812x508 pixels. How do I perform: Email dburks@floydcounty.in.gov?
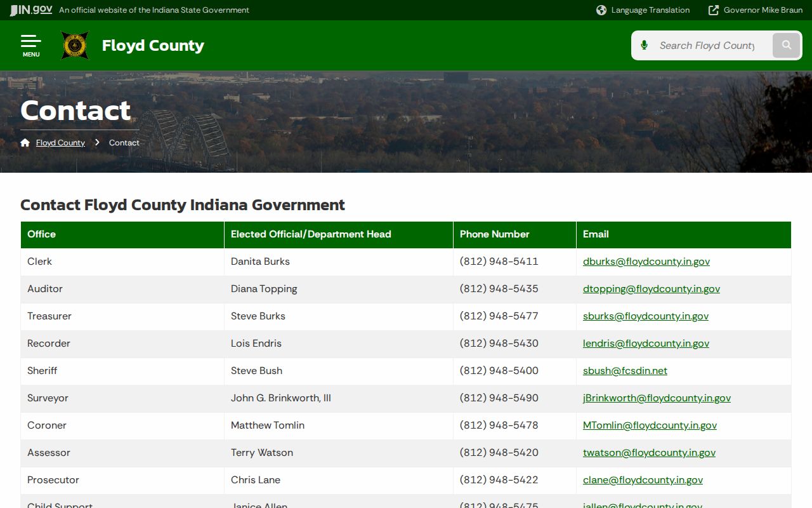646,262
